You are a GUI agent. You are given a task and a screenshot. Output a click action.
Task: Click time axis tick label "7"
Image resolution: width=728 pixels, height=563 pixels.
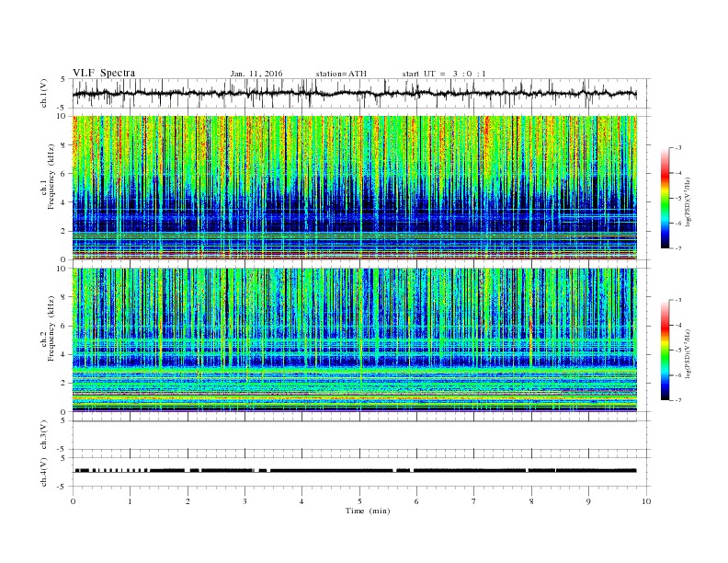pos(474,501)
